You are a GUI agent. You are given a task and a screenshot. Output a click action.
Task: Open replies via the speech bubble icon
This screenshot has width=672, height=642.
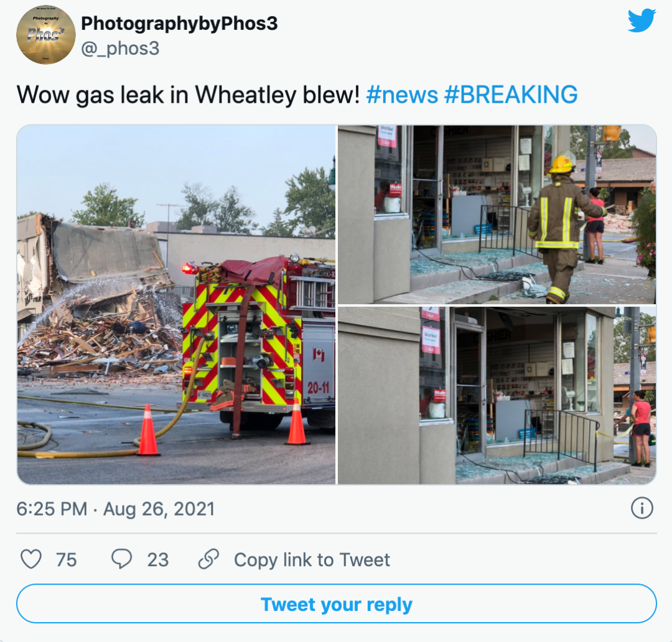click(x=122, y=559)
